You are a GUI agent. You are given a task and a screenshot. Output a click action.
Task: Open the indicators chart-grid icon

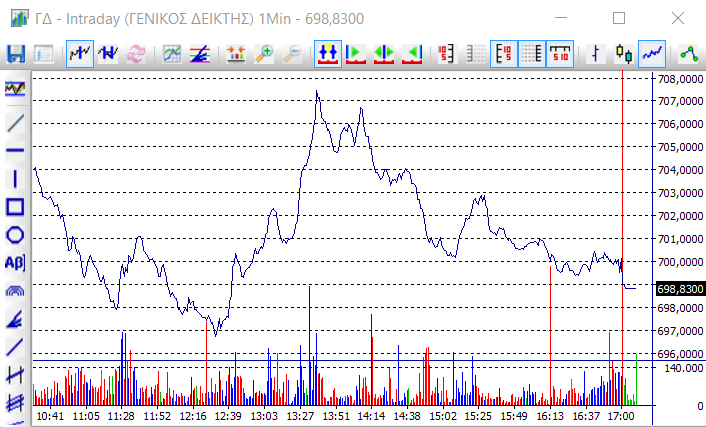pos(172,54)
